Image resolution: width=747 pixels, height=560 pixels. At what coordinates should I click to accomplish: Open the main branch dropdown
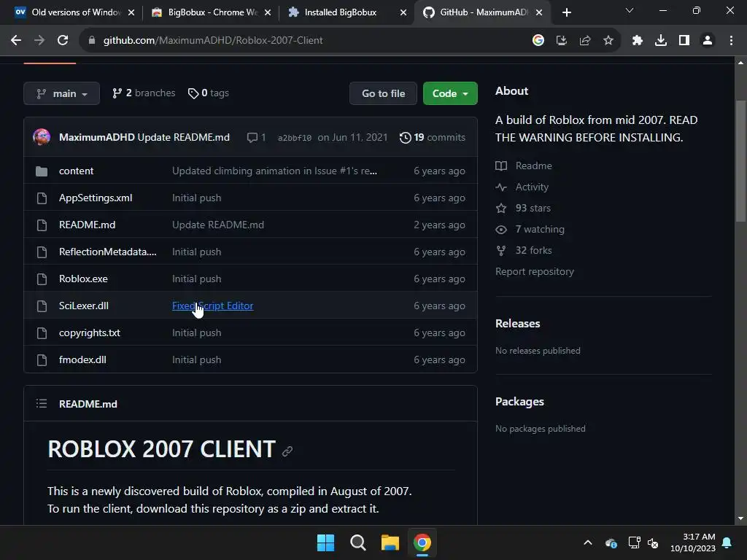click(61, 93)
